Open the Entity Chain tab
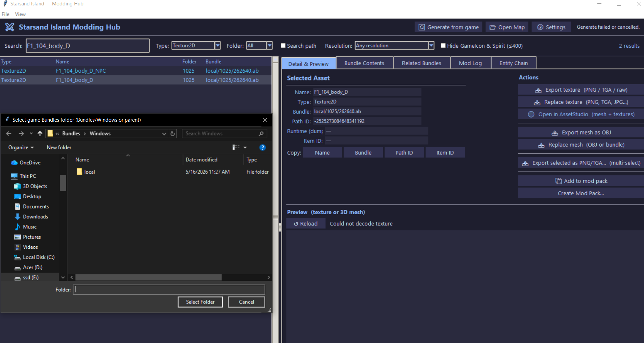The height and width of the screenshot is (343, 644). 513,63
